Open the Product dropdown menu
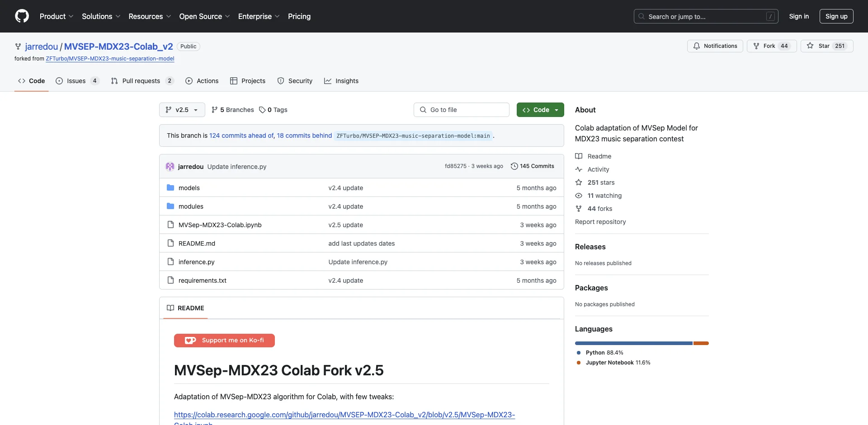The width and height of the screenshot is (868, 425). pos(57,16)
